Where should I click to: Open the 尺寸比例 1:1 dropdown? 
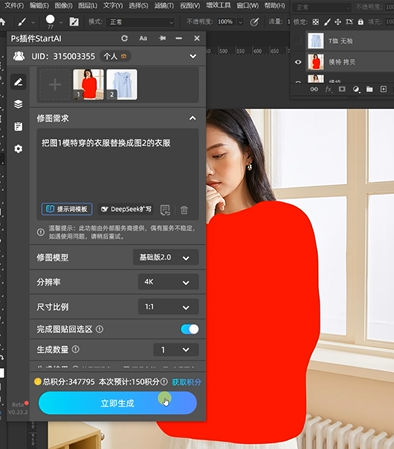coord(168,307)
